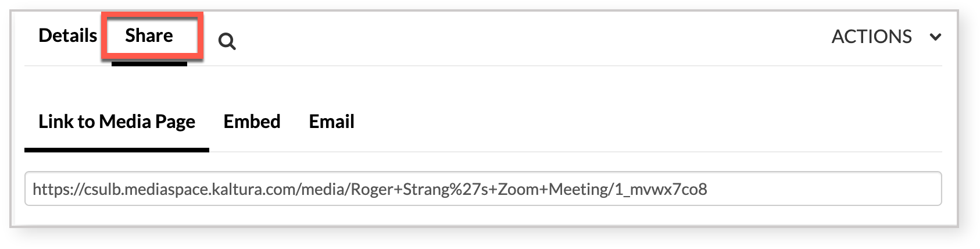This screenshot has height=249, width=980.
Task: Focus the Roger Strang Zoom Meeting URL
Action: pyautogui.click(x=483, y=188)
